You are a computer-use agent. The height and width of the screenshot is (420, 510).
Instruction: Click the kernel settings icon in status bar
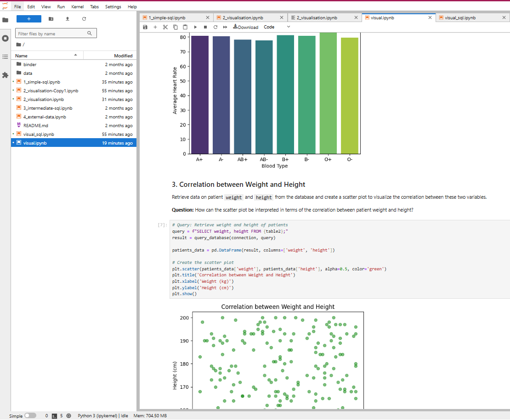pyautogui.click(x=68, y=416)
